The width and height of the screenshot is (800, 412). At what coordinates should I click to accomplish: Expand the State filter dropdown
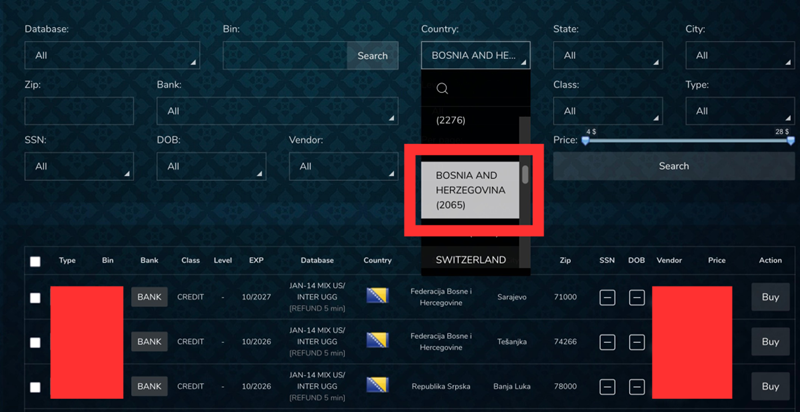(x=608, y=55)
